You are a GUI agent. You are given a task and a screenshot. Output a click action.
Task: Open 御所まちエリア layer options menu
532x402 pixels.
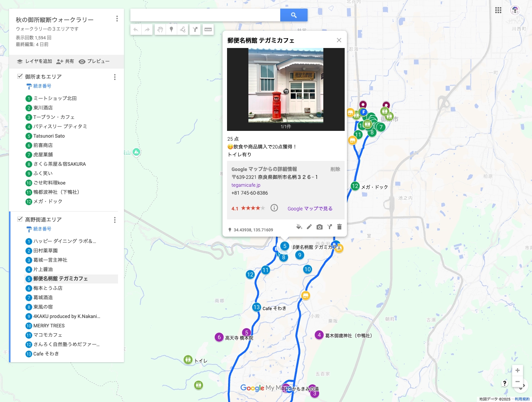115,77
